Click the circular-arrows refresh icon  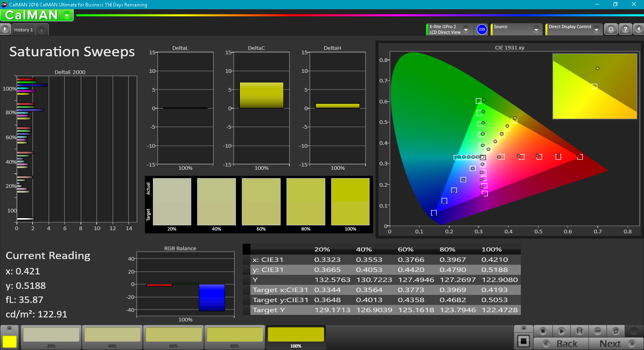tap(615, 331)
